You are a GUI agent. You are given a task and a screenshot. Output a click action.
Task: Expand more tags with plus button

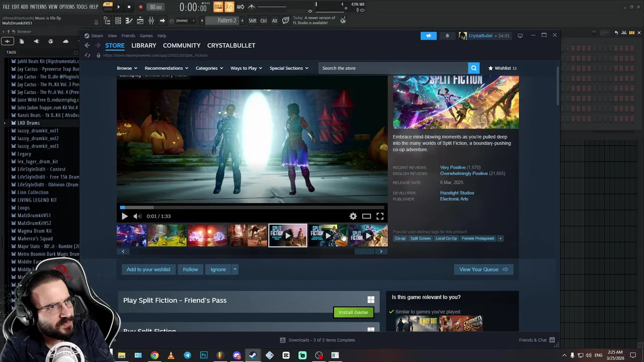point(500,238)
